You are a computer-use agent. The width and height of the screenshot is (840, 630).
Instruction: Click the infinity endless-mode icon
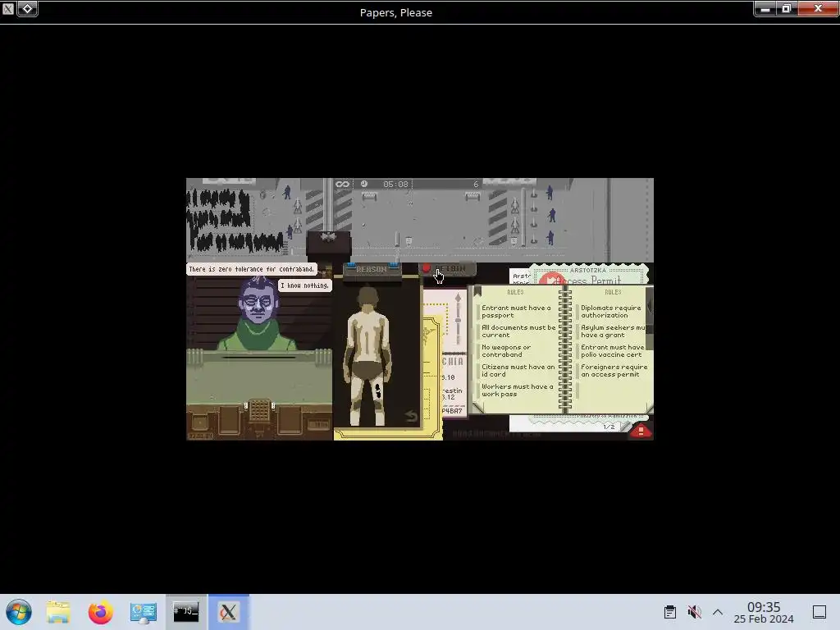[x=342, y=185]
